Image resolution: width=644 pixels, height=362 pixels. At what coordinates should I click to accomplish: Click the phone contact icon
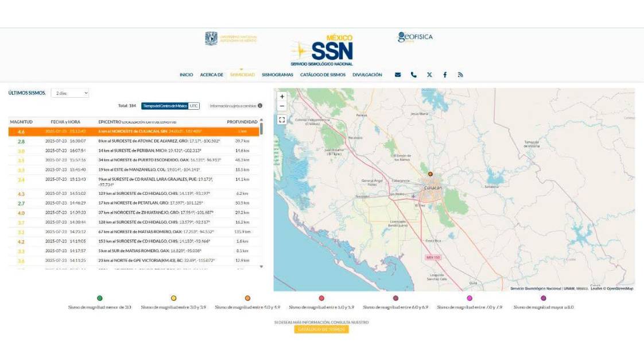point(413,75)
